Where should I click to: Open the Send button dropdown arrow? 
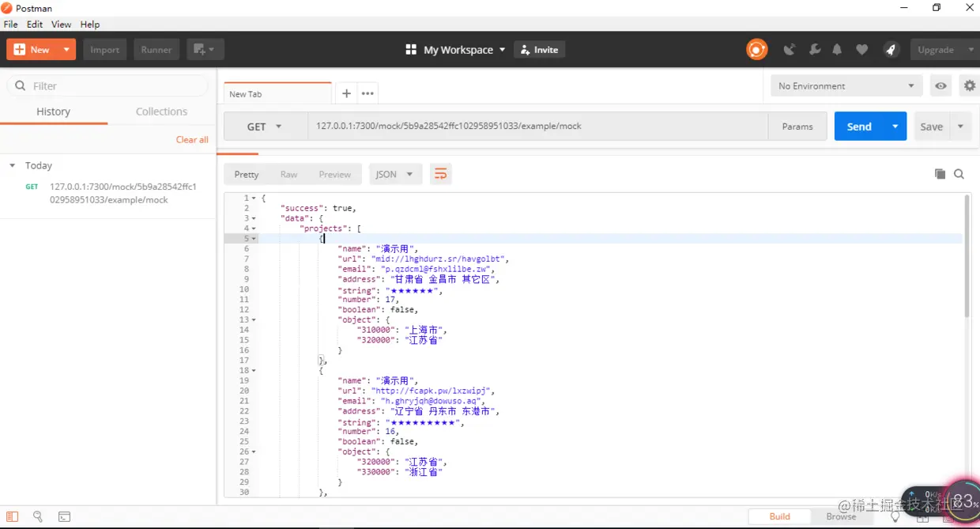(895, 127)
